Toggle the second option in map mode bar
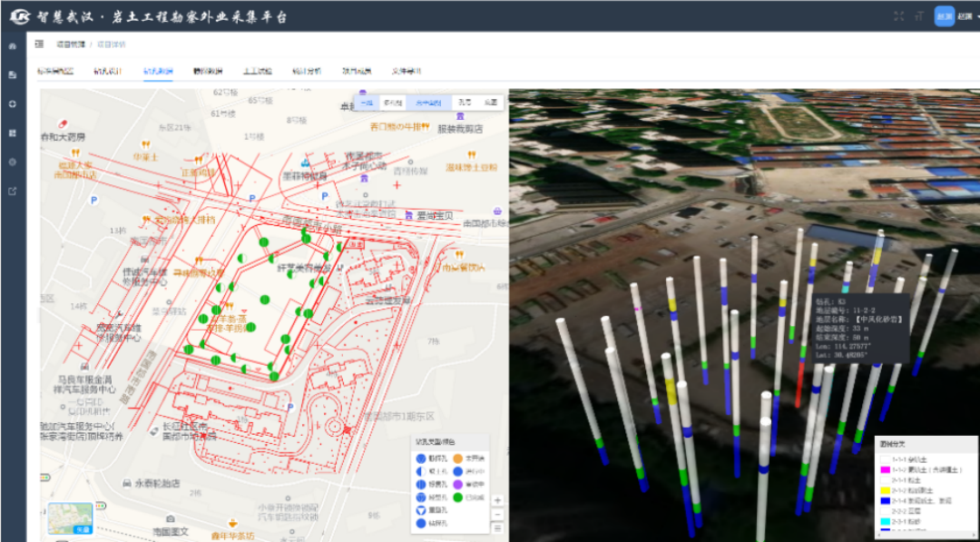Screen dimensions: 980x542 (393, 103)
